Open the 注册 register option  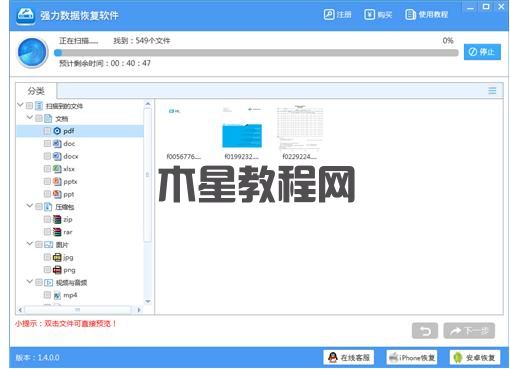pos(337,15)
